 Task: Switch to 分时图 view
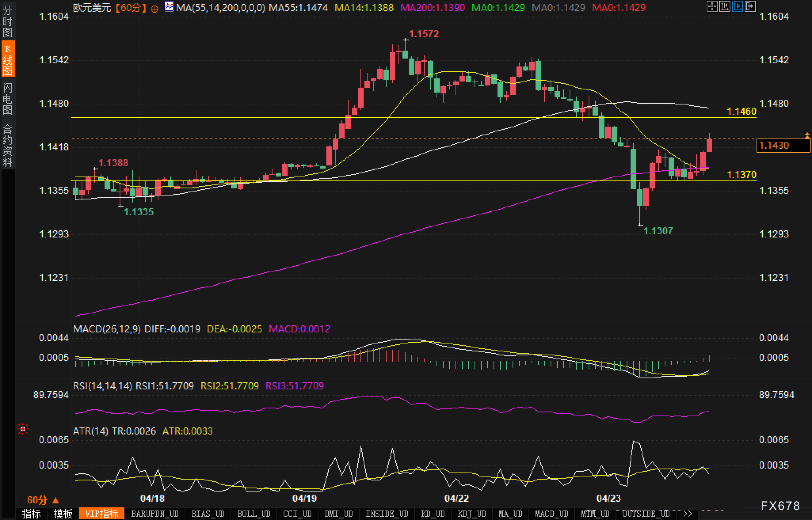click(x=8, y=21)
